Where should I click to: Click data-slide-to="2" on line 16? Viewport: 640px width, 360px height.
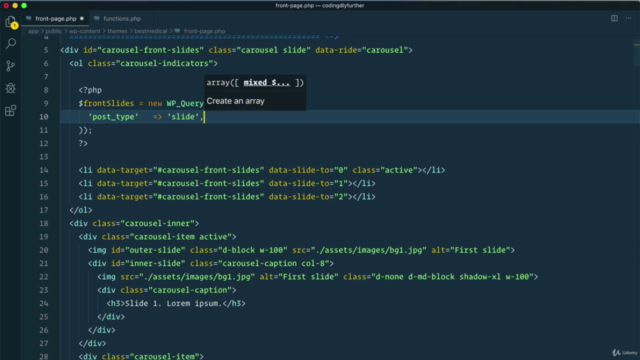tap(308, 197)
